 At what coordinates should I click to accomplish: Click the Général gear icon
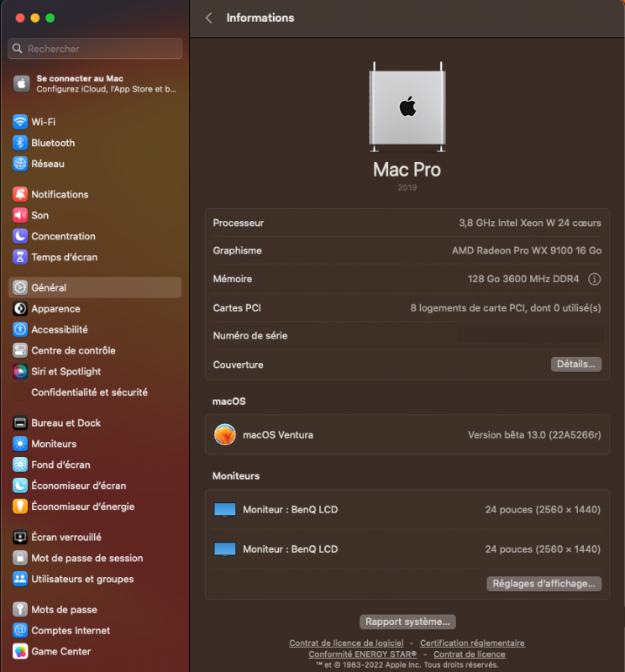click(x=20, y=287)
